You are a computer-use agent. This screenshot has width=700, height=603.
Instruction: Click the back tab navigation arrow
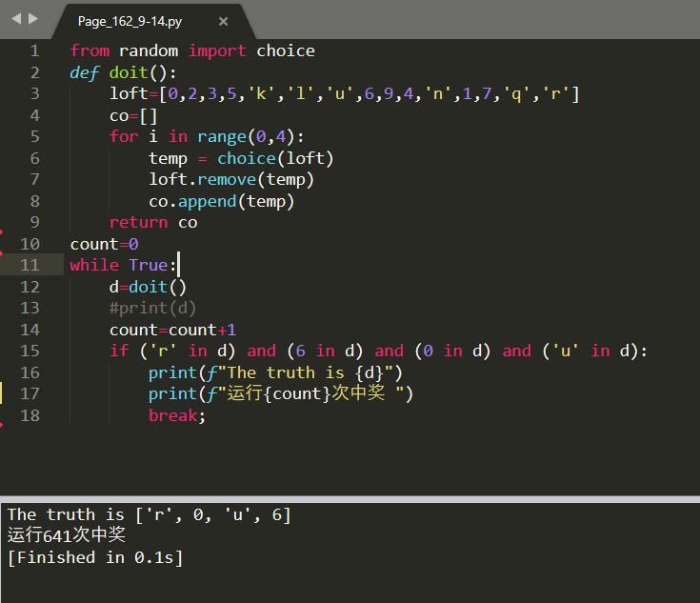16,19
